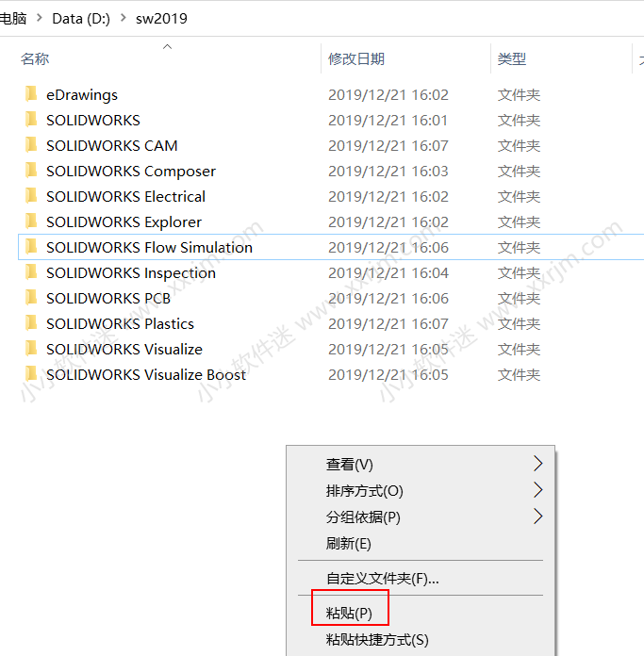This screenshot has height=656, width=644.
Task: Click the SOLIDWORKS Visualize Boost folder icon
Action: 31,374
